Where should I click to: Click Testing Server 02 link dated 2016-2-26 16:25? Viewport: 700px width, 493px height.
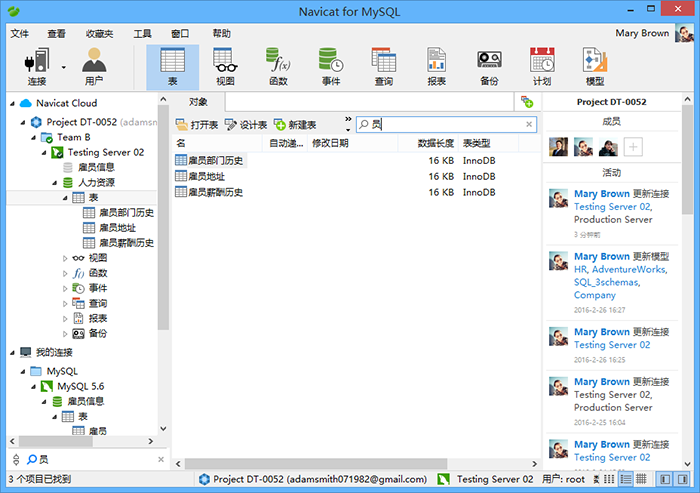pyautogui.click(x=612, y=345)
